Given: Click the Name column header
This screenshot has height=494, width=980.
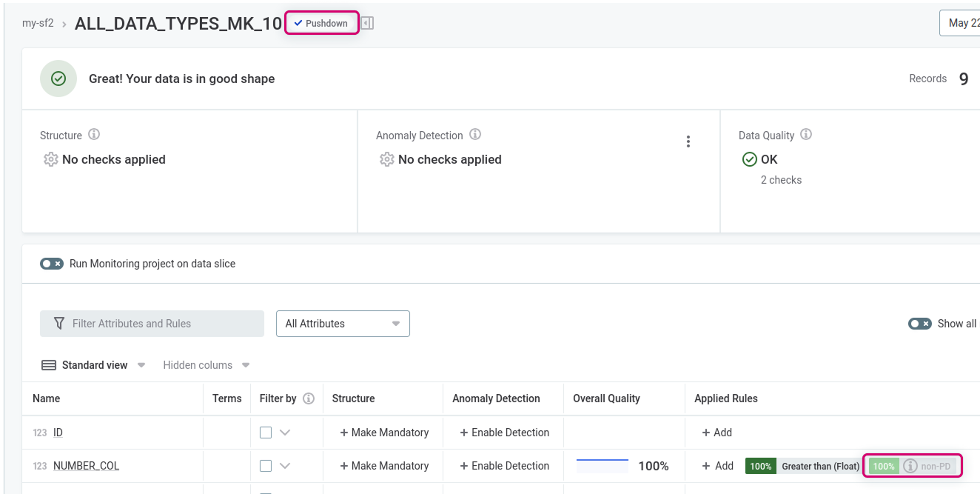Looking at the screenshot, I should pos(46,398).
